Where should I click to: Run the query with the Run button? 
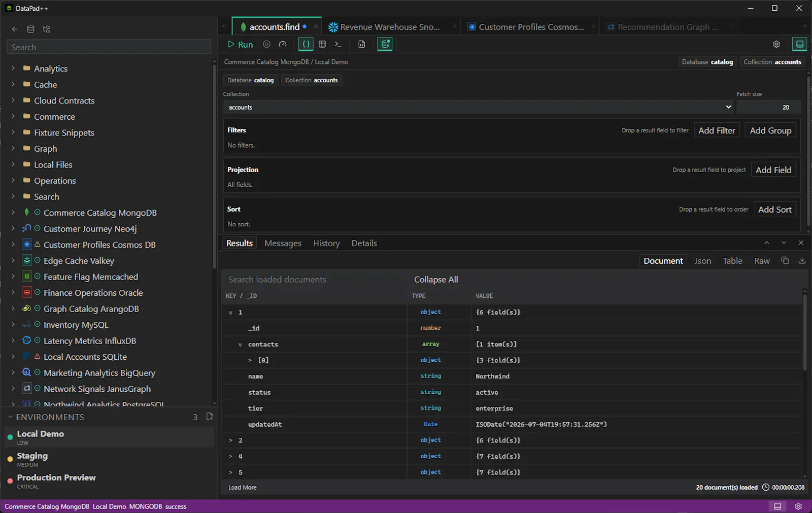[x=240, y=44]
